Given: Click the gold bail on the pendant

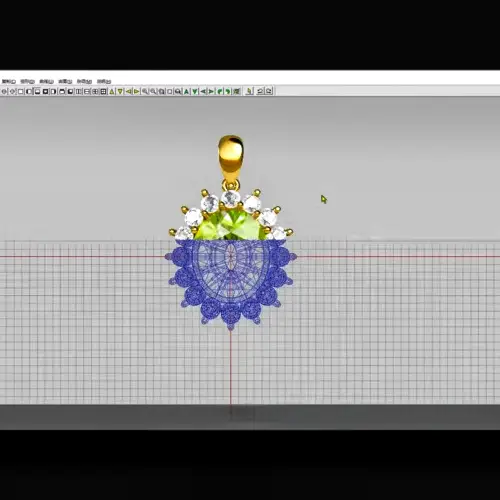Looking at the screenshot, I should click(231, 155).
